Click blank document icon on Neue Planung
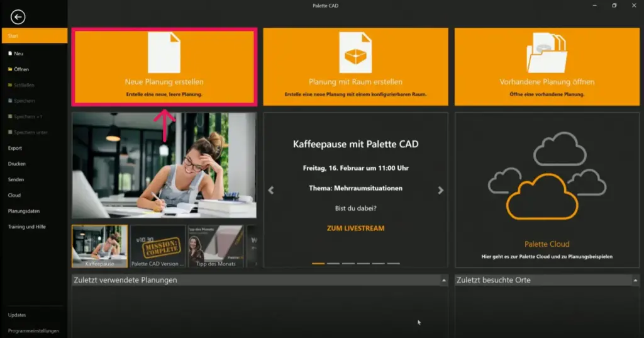 pos(164,53)
